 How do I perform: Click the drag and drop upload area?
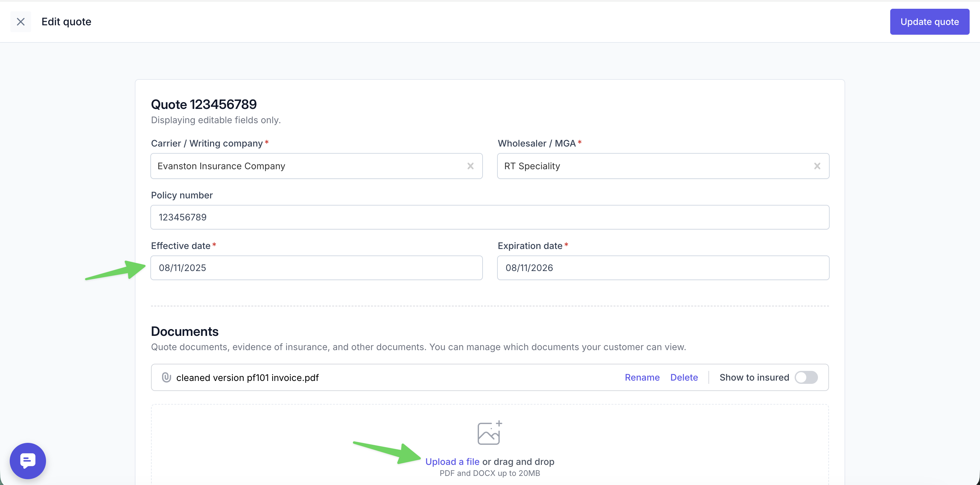pos(490,445)
